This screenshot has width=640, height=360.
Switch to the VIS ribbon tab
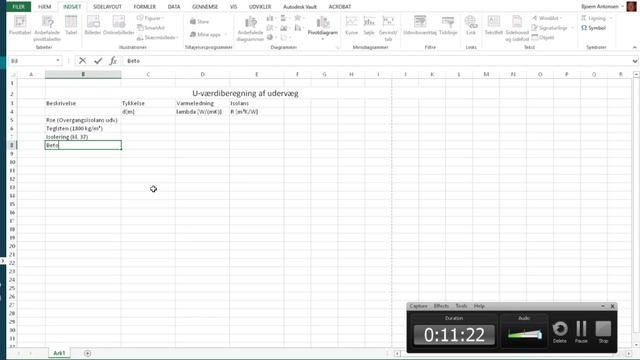233,7
